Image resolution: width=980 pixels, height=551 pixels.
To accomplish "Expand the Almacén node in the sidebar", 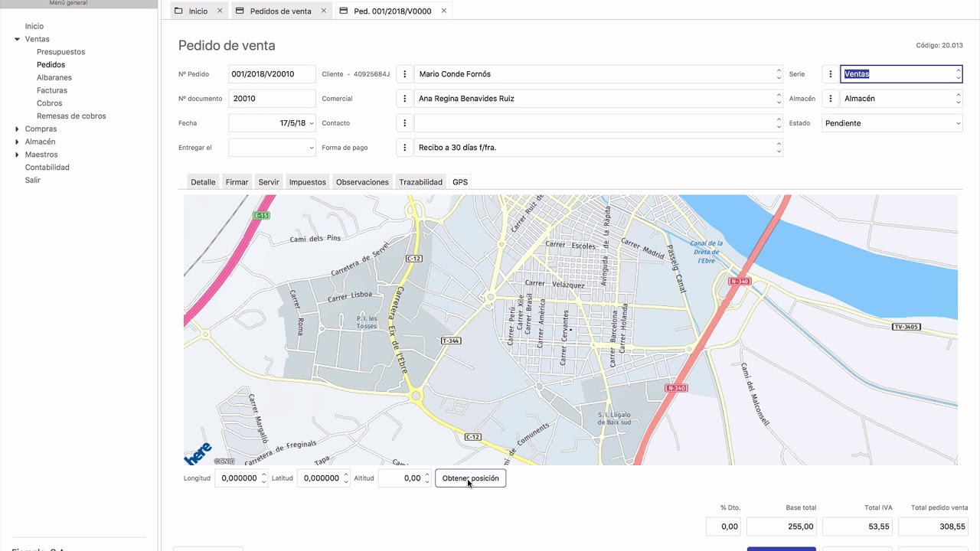I will [x=18, y=142].
